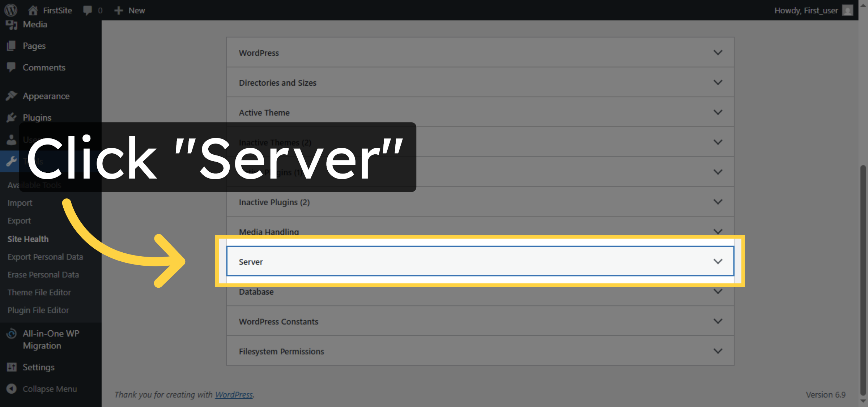Select the Media library icon in the sidebar
The image size is (868, 407).
point(12,24)
